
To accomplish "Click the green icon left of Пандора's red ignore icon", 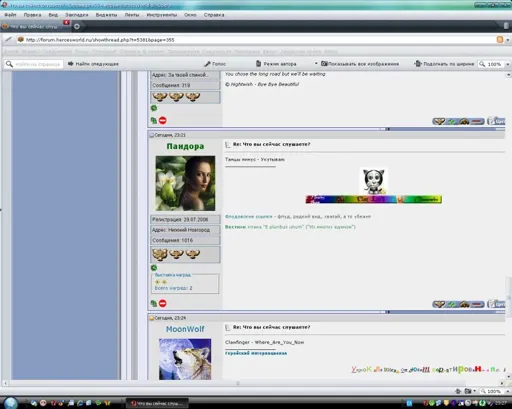I will pyautogui.click(x=154, y=304).
